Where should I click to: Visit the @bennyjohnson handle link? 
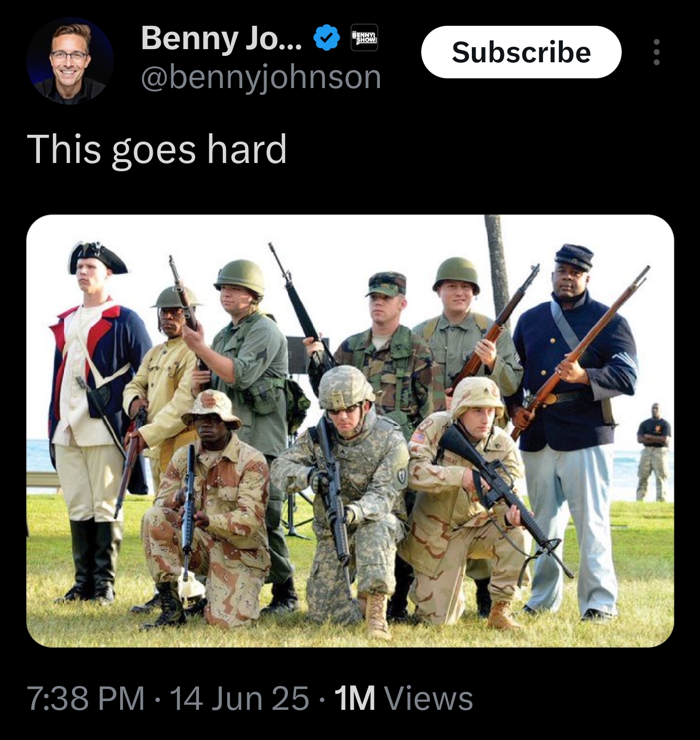(261, 77)
